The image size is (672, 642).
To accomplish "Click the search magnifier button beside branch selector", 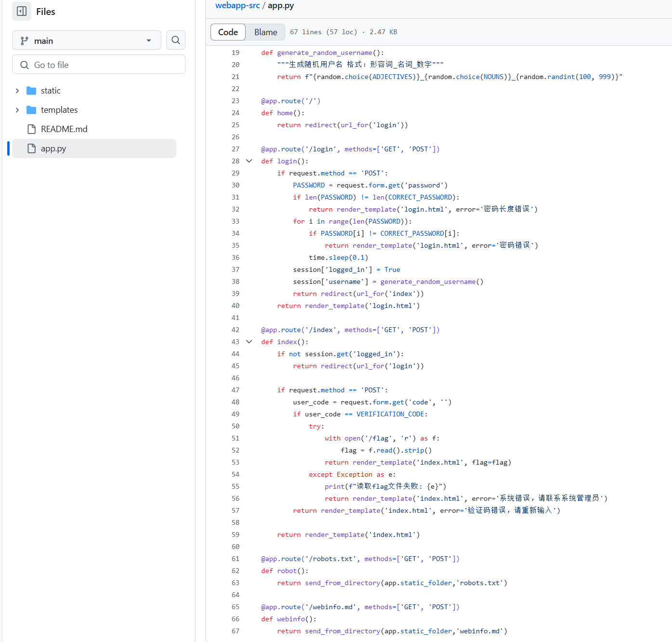I will point(176,40).
